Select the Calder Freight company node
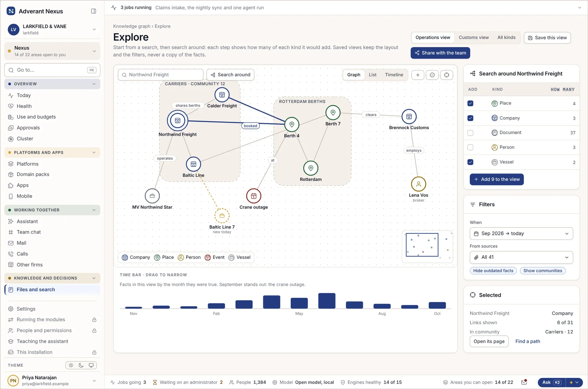This screenshot has height=389, width=588. click(x=222, y=95)
